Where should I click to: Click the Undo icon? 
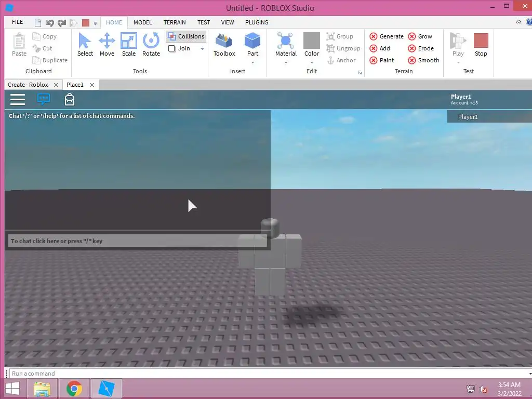click(49, 23)
